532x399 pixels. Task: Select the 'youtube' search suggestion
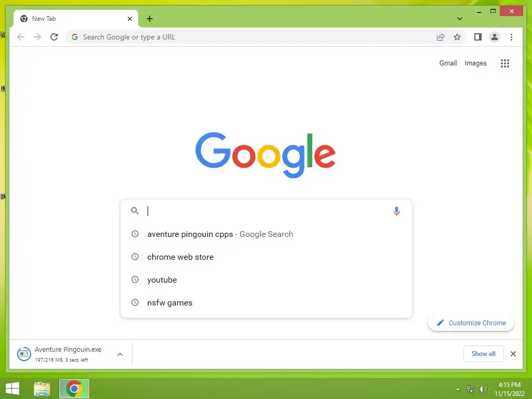click(267, 280)
